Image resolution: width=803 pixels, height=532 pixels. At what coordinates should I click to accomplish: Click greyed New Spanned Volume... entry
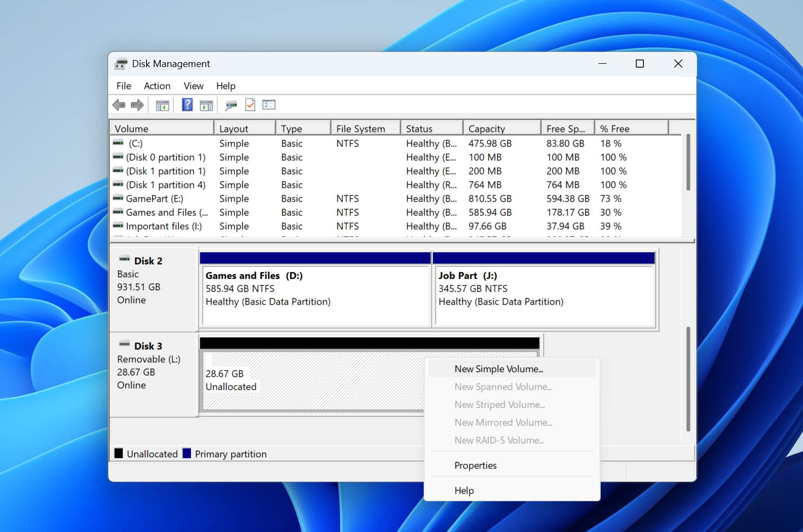512,387
